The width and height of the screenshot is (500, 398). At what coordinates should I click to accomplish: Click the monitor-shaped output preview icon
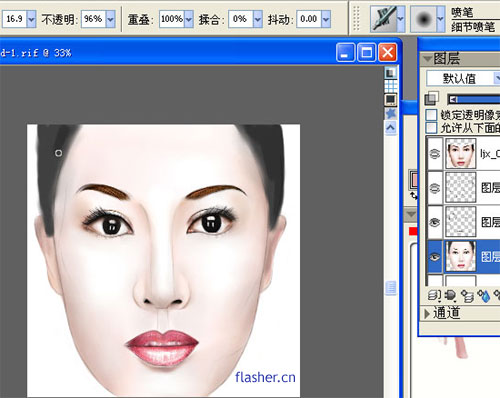pos(391,99)
